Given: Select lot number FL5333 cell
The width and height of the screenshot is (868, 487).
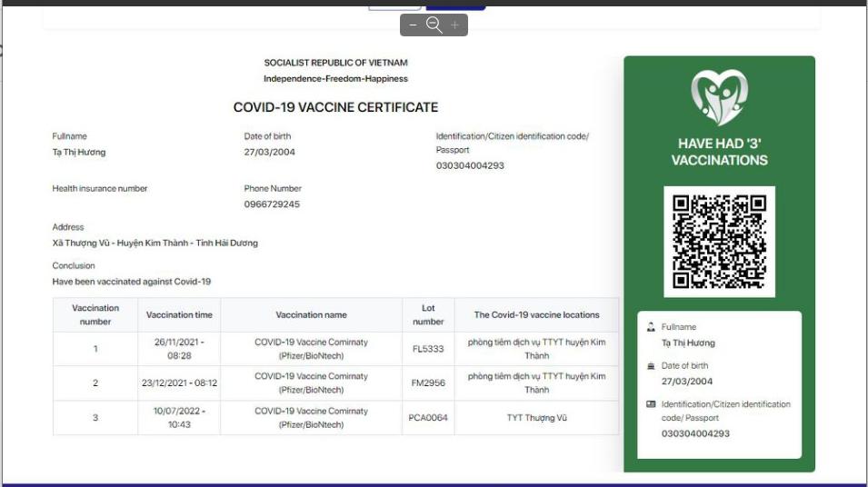Looking at the screenshot, I should [428, 349].
